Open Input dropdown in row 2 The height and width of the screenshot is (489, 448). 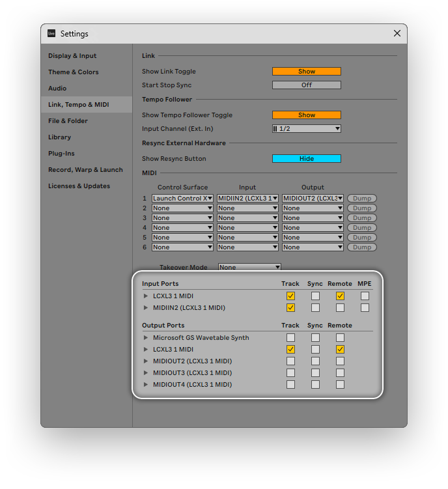pyautogui.click(x=247, y=208)
